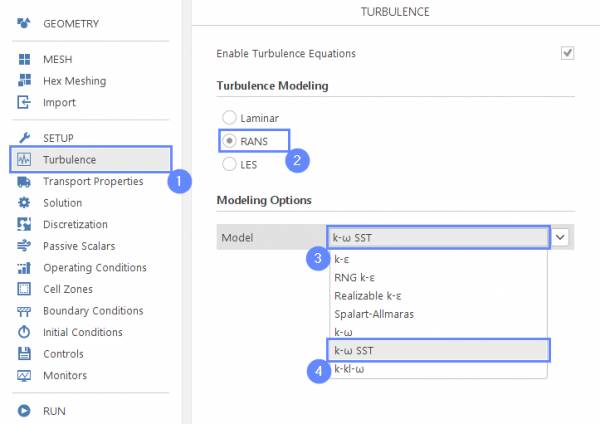Open the Hex Meshing page
Screen dimensions: 600x424
[x=74, y=81]
